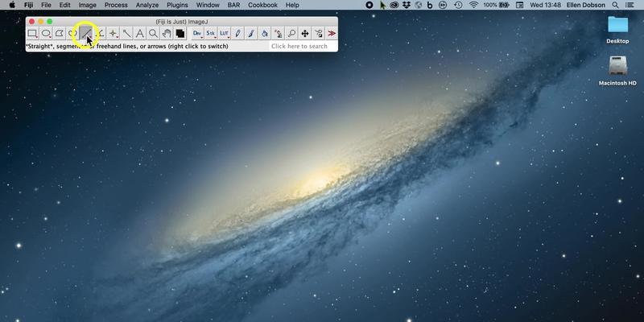Click the toolbar icon left of red arrows

click(x=318, y=33)
